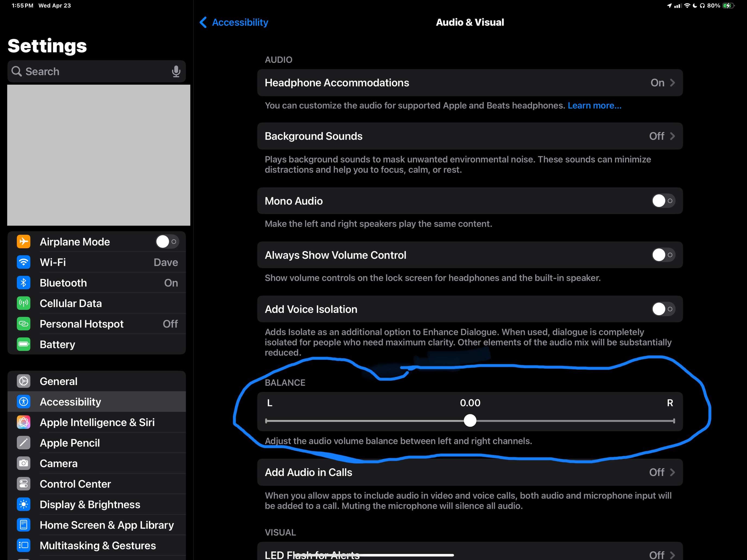747x560 pixels.
Task: Tap the Bluetooth icon in sidebar
Action: tap(24, 283)
